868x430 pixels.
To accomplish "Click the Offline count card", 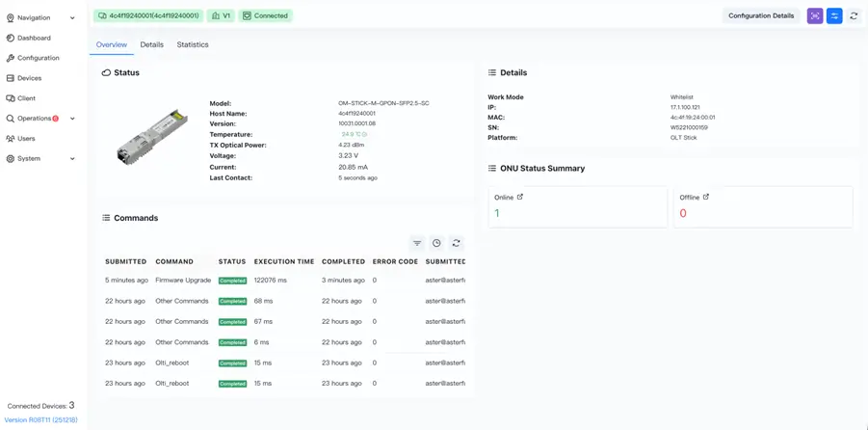I will [x=763, y=206].
